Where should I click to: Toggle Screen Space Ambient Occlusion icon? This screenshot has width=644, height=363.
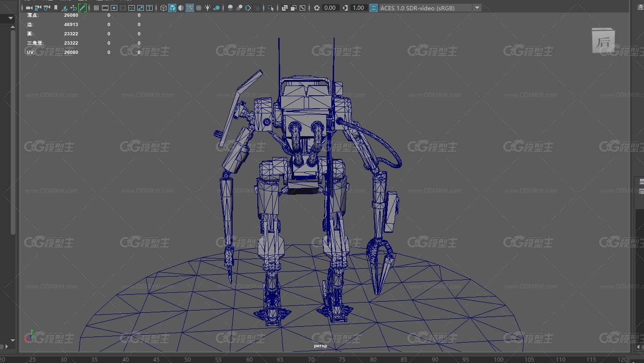tap(230, 8)
